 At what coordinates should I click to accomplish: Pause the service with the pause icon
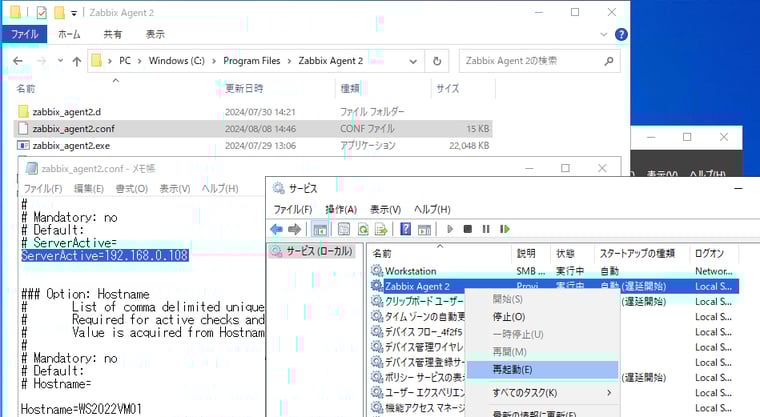[486, 229]
